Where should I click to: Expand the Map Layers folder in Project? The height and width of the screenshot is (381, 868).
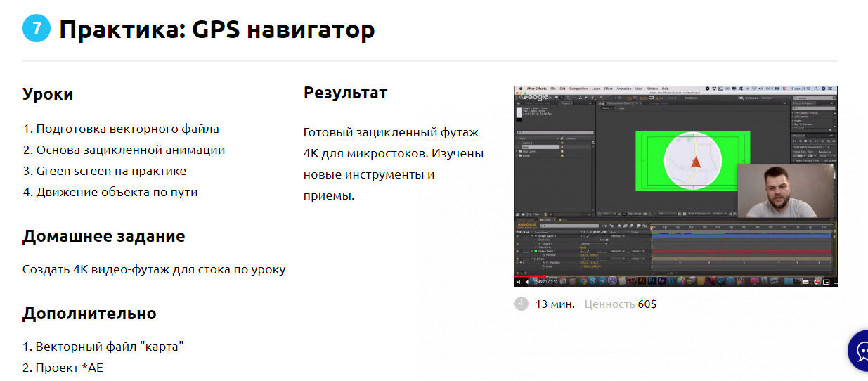tap(517, 151)
